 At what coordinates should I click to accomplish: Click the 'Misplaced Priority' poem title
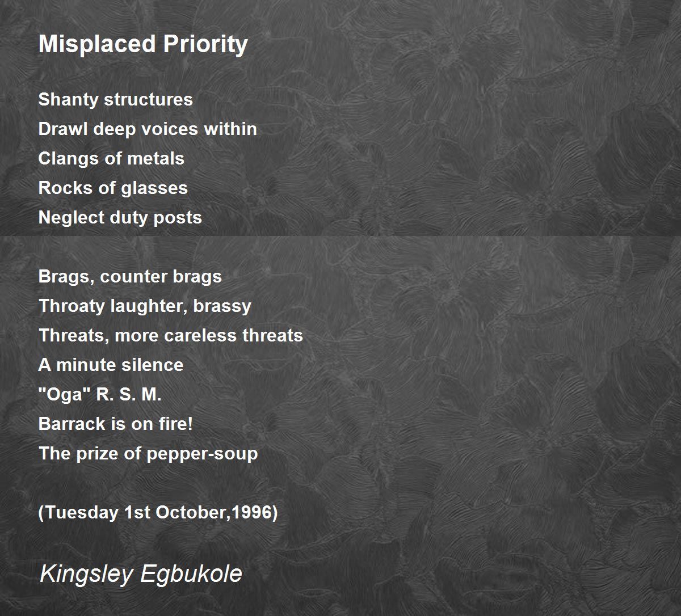click(x=143, y=44)
